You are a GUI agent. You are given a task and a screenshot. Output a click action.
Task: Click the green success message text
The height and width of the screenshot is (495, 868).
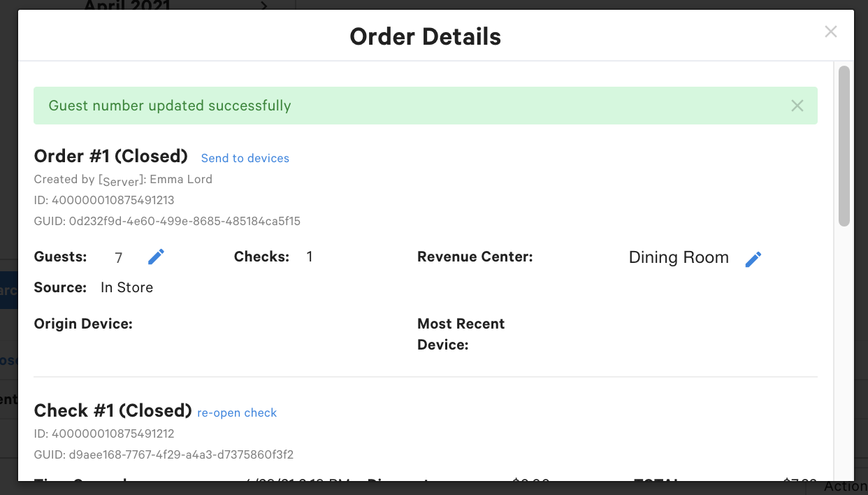[170, 106]
